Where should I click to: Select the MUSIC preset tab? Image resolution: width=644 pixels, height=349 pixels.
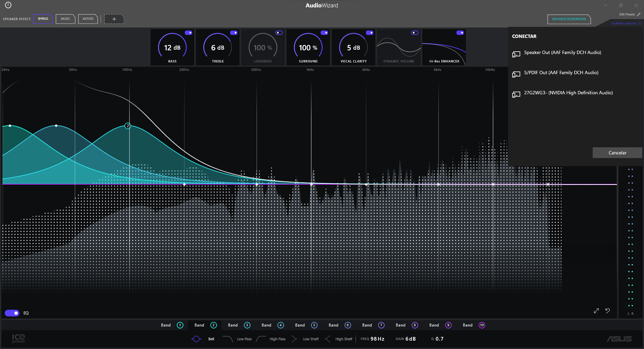[66, 19]
